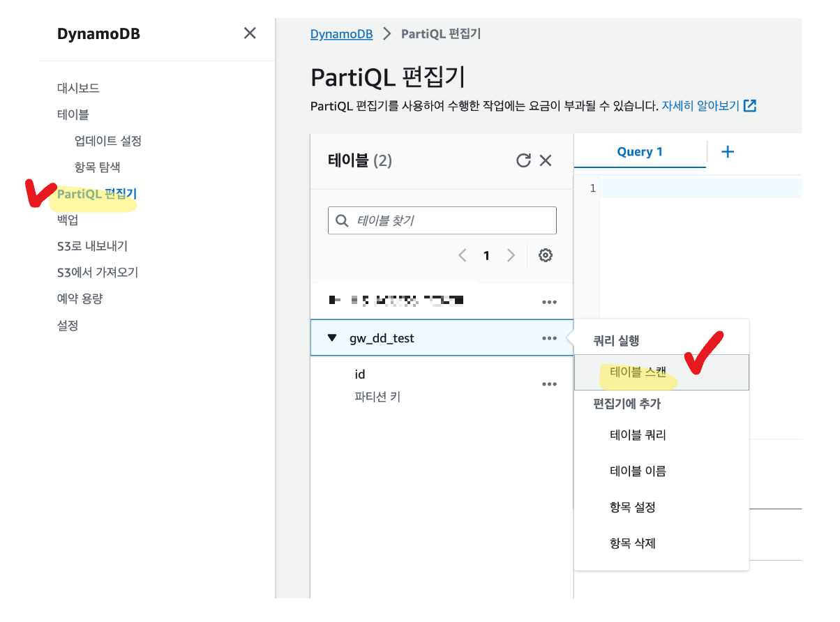The image size is (840, 622).
Task: Collapse the gw_dd_test table entry
Action: pyautogui.click(x=332, y=338)
